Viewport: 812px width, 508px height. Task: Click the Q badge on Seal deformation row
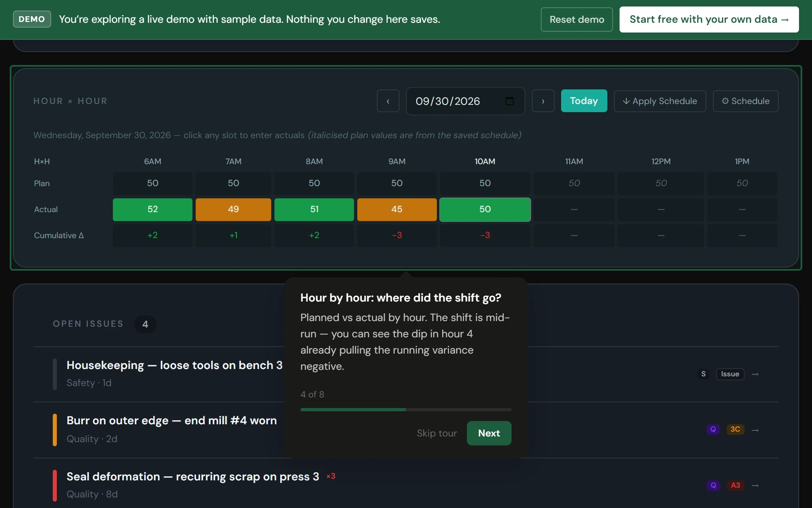tap(713, 485)
